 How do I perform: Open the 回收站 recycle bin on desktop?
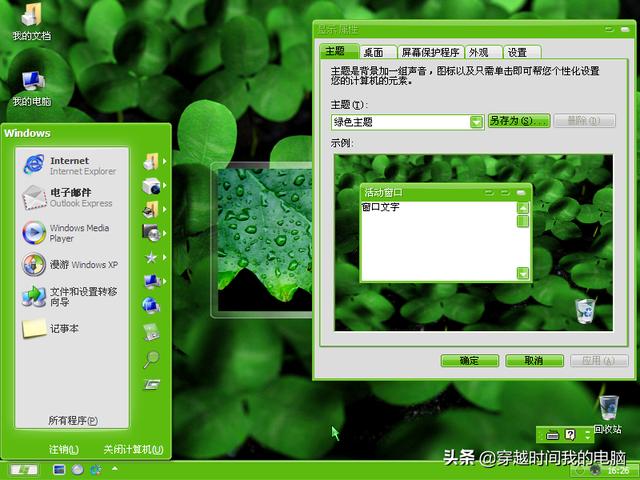pos(608,413)
